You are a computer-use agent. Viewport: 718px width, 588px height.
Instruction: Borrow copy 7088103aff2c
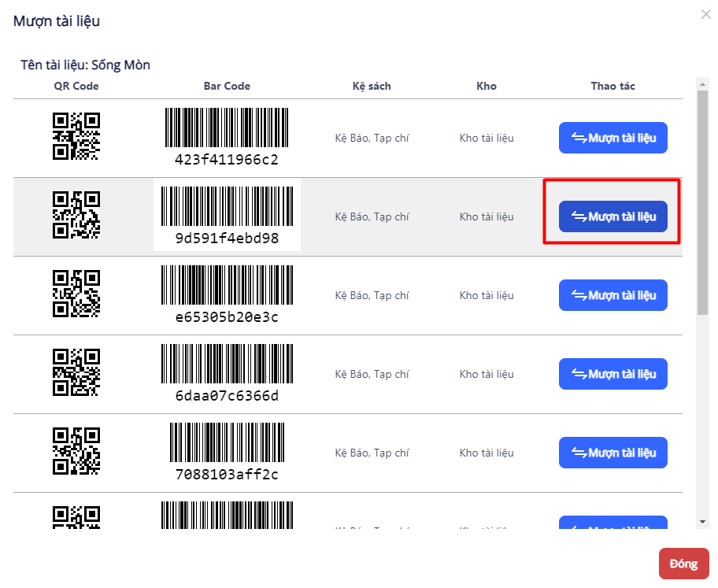coord(613,453)
